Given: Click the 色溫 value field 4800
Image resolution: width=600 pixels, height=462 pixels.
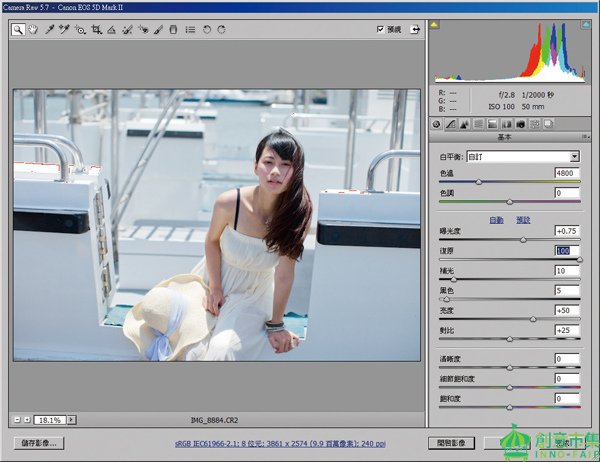Looking at the screenshot, I should 567,173.
